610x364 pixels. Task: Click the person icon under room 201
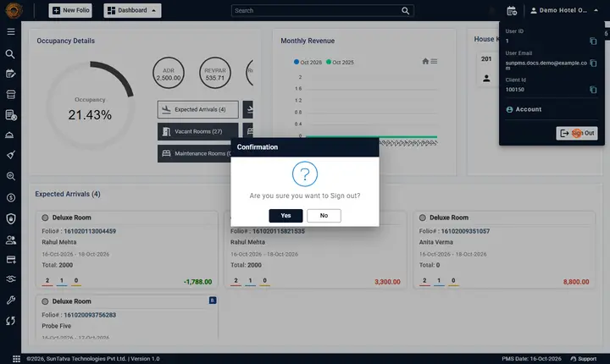pyautogui.click(x=486, y=78)
